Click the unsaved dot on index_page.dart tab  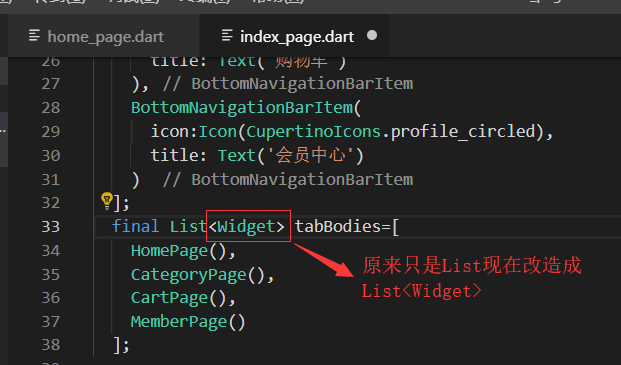coord(372,36)
